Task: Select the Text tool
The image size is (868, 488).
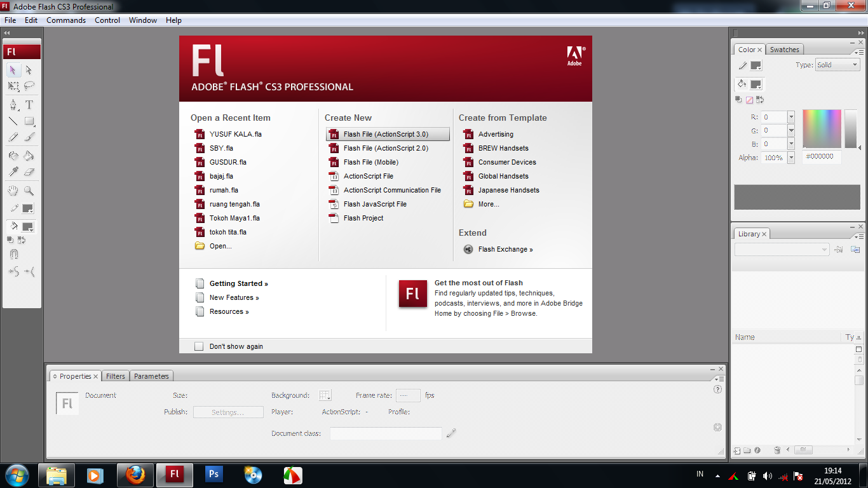Action: [29, 105]
